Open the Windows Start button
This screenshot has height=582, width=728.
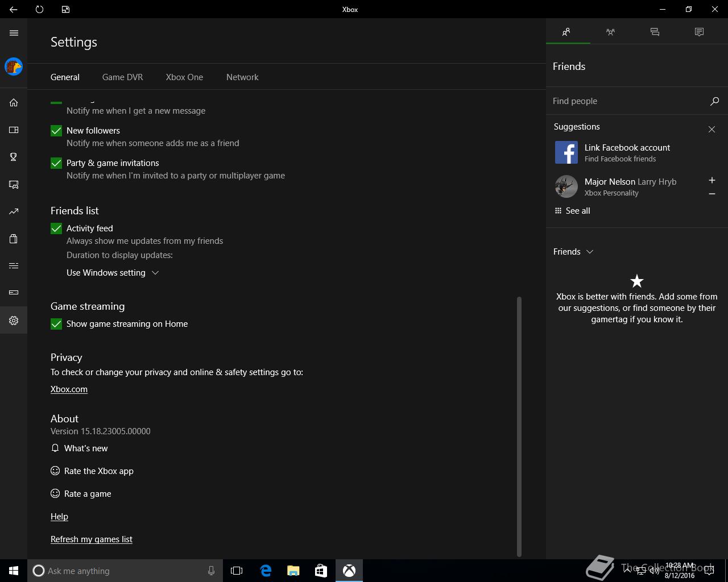pyautogui.click(x=14, y=571)
